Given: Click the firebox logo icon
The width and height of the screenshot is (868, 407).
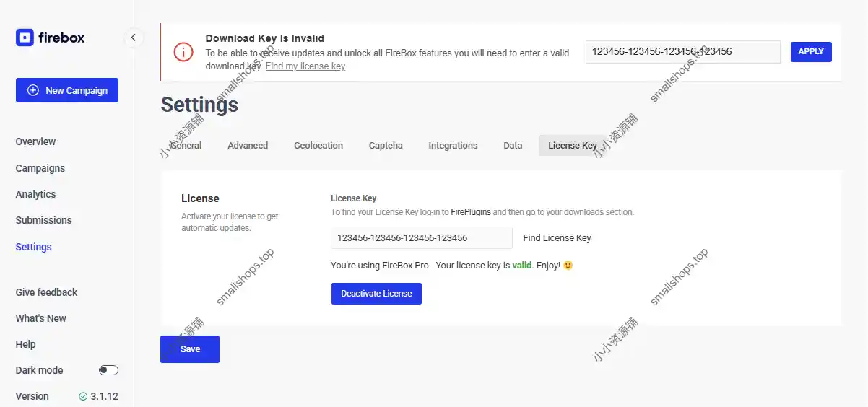Looking at the screenshot, I should click(25, 38).
